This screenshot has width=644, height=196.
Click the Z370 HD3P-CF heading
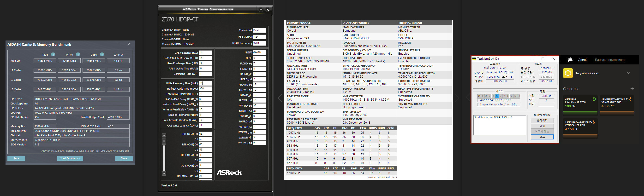coord(180,19)
